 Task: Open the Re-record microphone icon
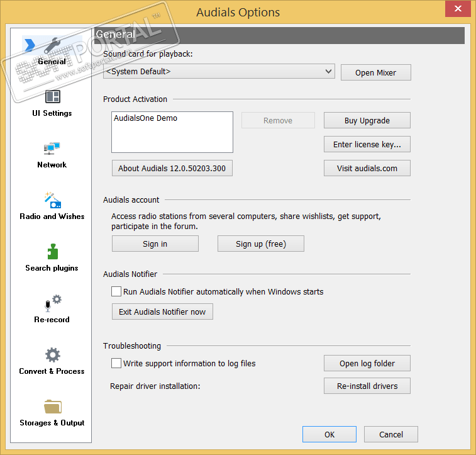click(53, 303)
